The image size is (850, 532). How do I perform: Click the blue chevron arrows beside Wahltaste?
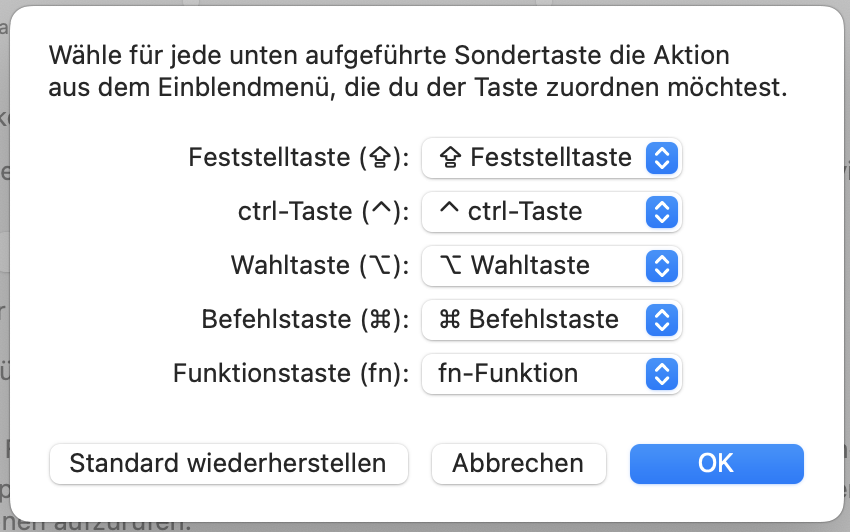click(662, 265)
